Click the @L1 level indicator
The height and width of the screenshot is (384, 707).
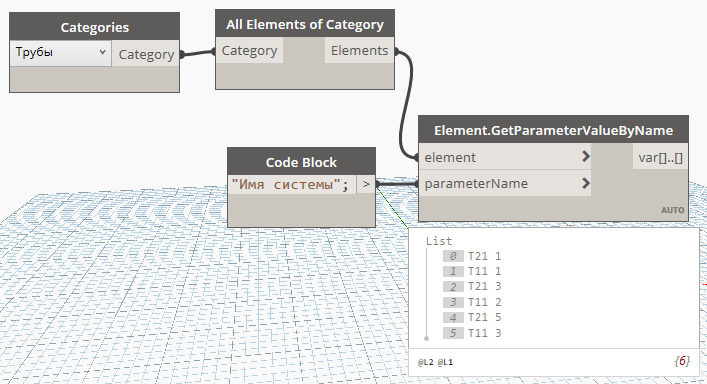(445, 362)
